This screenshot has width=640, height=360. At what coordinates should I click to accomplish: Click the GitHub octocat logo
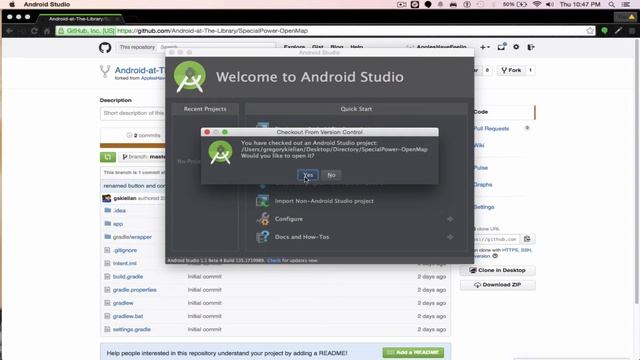(x=105, y=48)
